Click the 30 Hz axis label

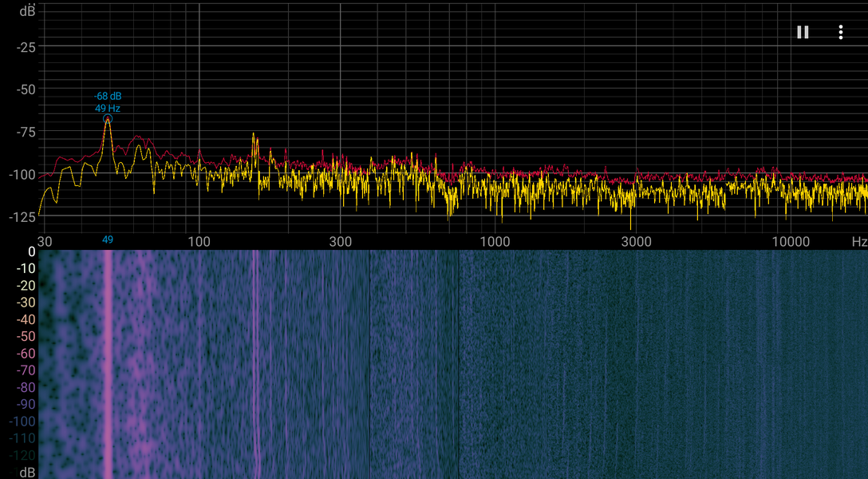[45, 241]
